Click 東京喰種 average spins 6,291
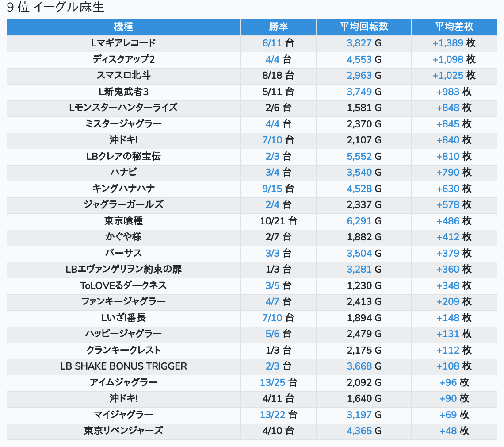 point(359,221)
